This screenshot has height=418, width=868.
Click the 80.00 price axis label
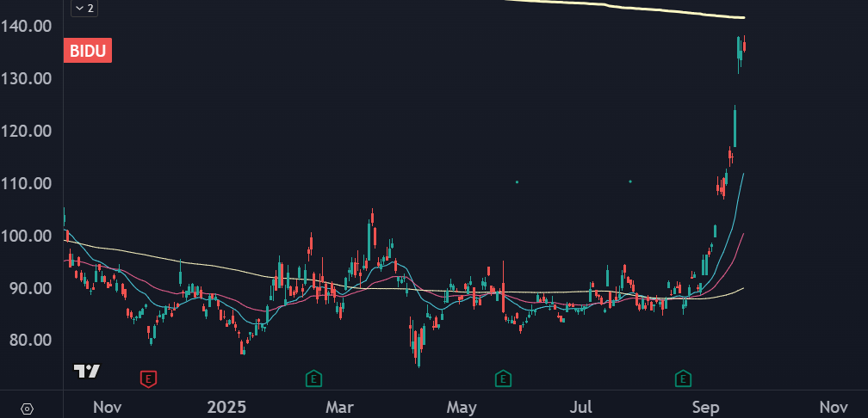(30, 340)
